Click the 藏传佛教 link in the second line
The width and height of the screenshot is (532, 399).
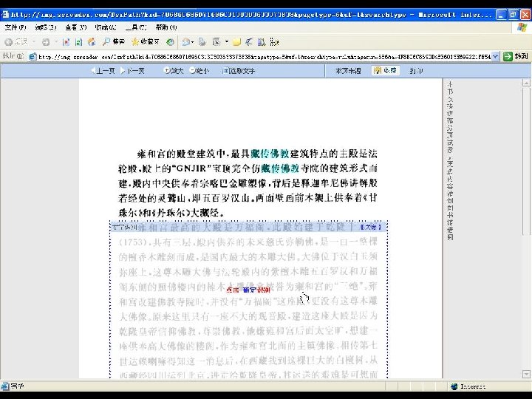point(280,168)
